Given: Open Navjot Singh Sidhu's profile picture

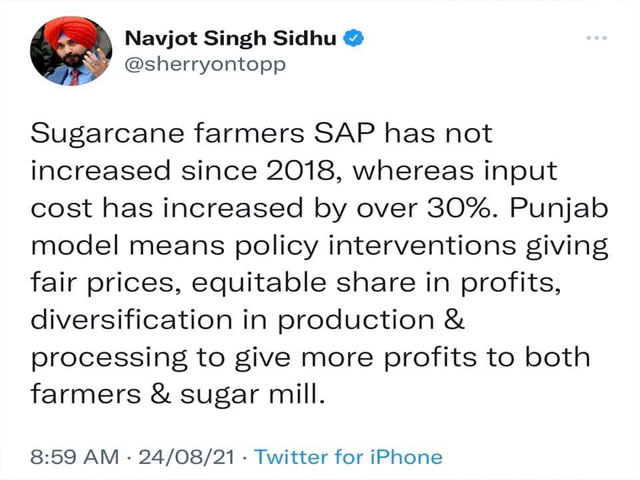Looking at the screenshot, I should pyautogui.click(x=71, y=51).
